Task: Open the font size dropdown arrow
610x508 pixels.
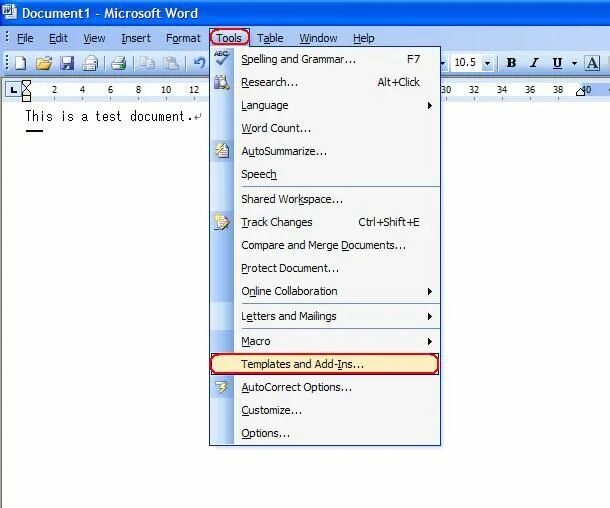Action: [x=487, y=63]
